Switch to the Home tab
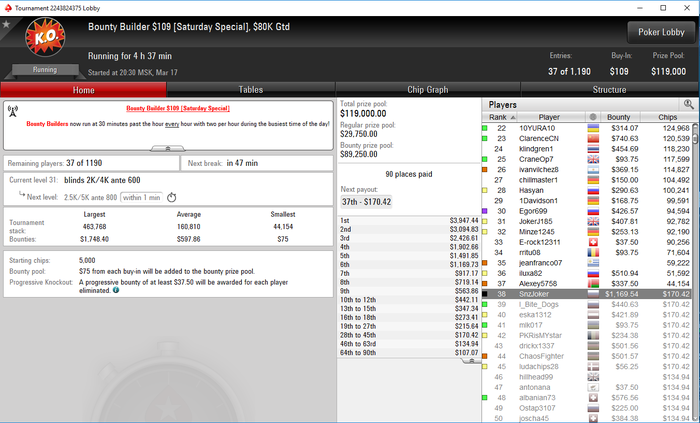This screenshot has height=423, width=700. 83,90
